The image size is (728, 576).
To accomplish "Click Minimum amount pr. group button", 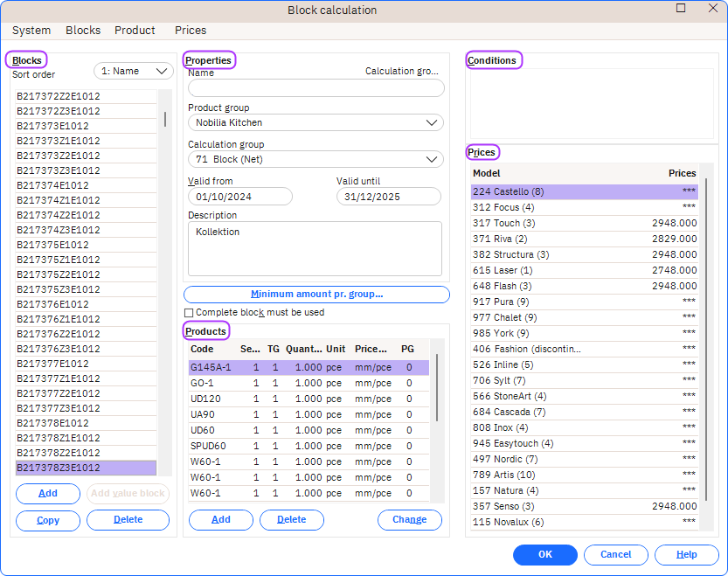I will tap(316, 295).
